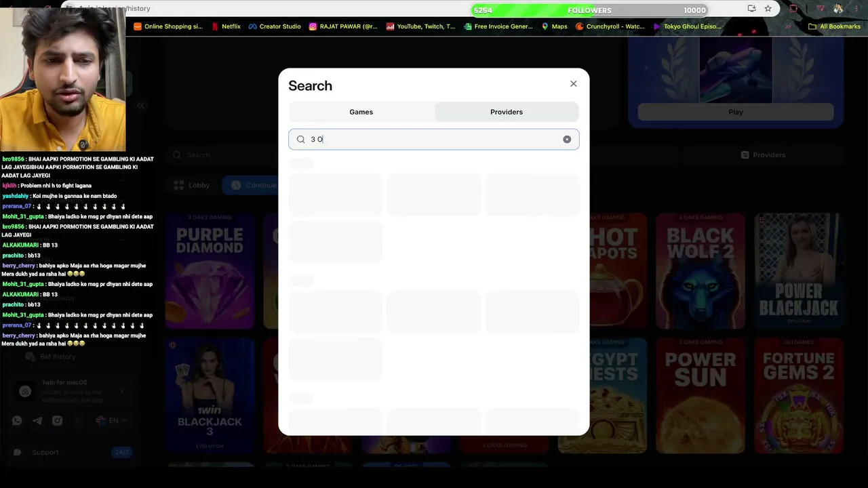The width and height of the screenshot is (868, 488).
Task: Open the 1win Blackjack 3 game
Action: pyautogui.click(x=210, y=395)
